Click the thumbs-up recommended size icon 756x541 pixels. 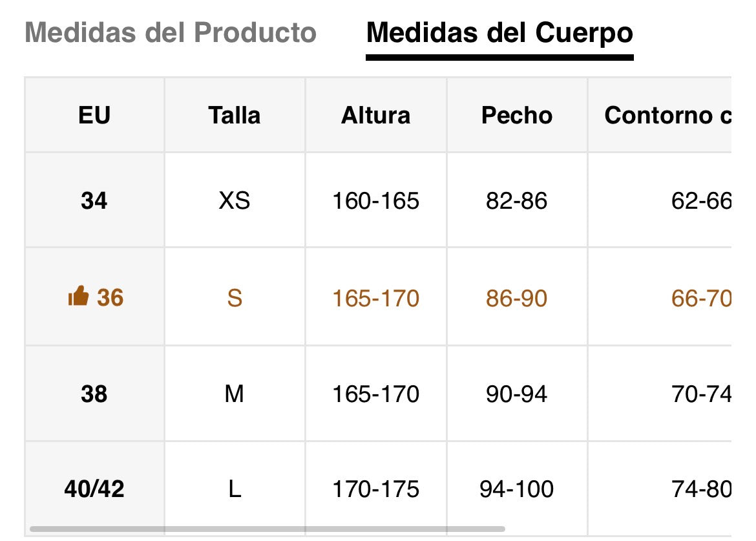click(x=78, y=297)
